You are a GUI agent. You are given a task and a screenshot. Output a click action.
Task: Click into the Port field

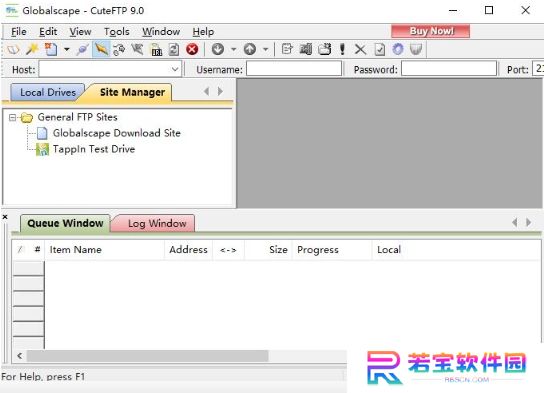[538, 69]
